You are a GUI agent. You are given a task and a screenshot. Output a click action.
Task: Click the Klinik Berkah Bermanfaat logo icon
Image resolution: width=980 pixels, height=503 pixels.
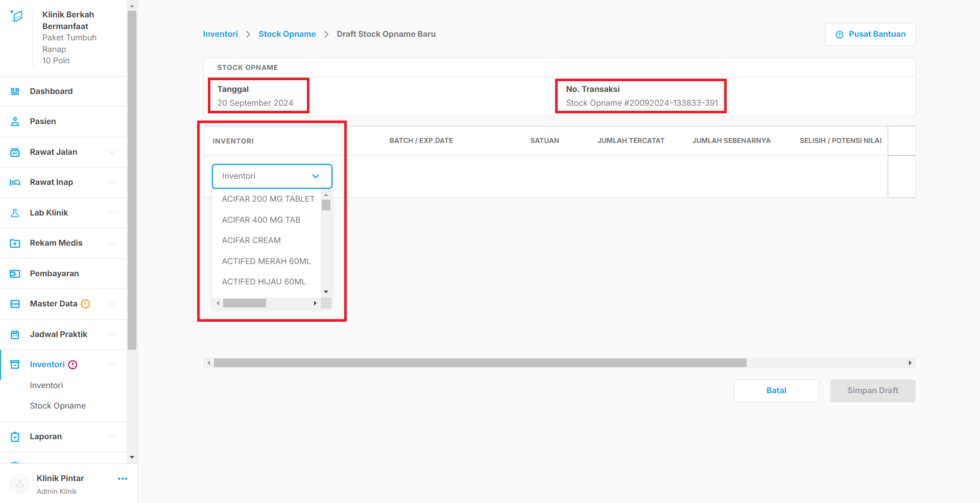pos(16,16)
